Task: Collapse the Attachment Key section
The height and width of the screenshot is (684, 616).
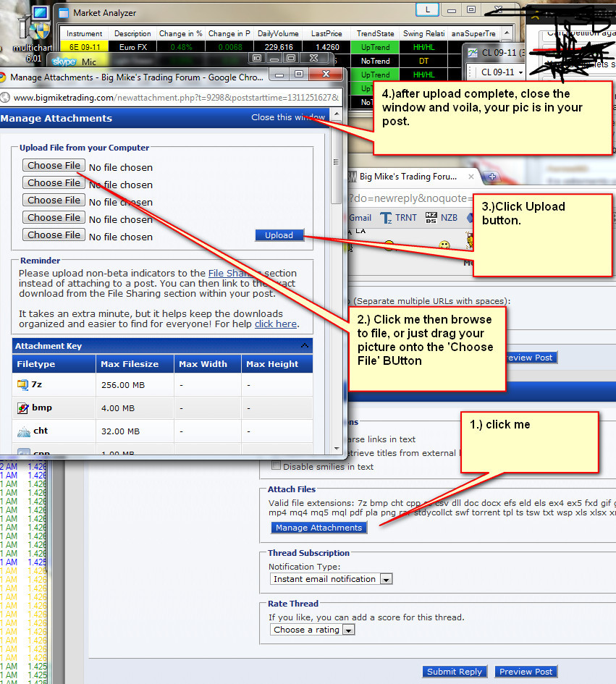Action: point(305,346)
